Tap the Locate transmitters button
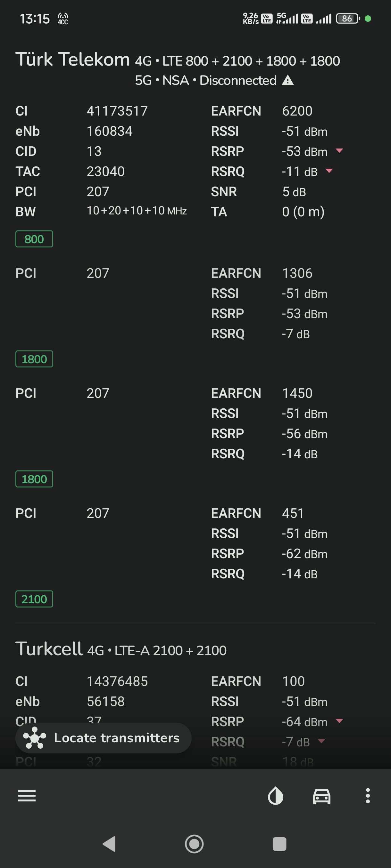391x868 pixels. pyautogui.click(x=103, y=738)
